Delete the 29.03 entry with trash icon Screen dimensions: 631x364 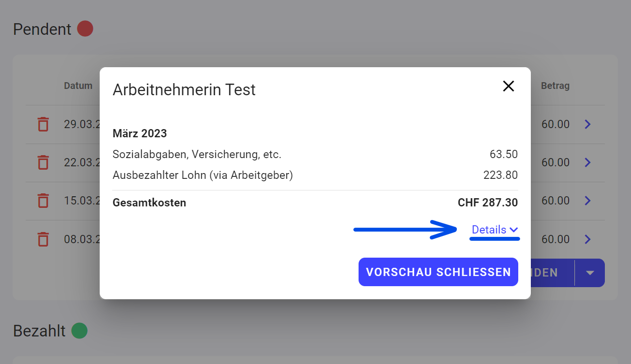(44, 124)
